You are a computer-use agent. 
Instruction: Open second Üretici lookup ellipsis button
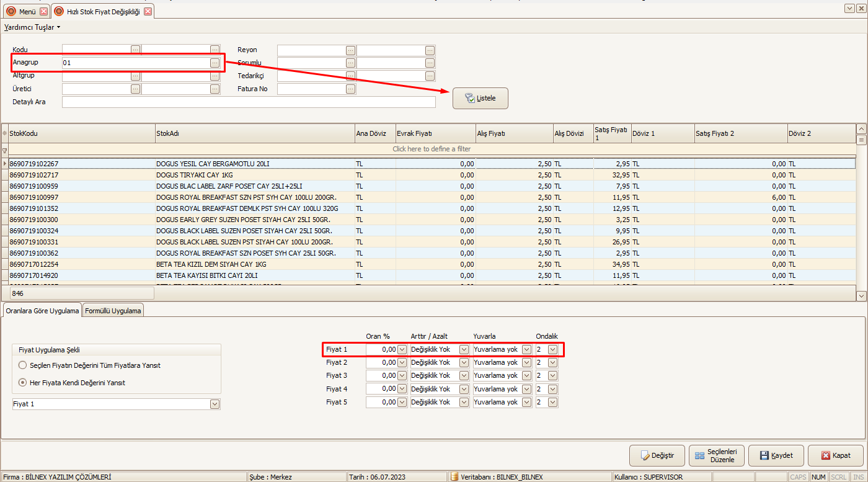point(215,89)
